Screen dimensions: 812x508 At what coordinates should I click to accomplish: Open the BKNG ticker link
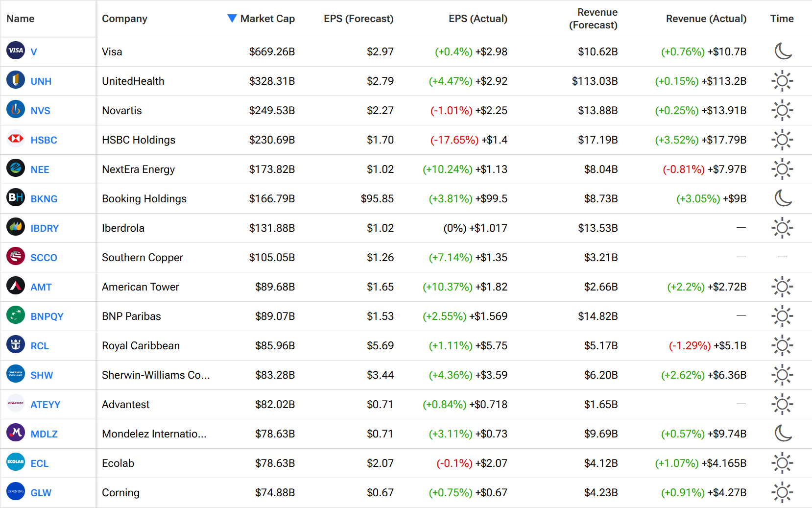click(44, 199)
